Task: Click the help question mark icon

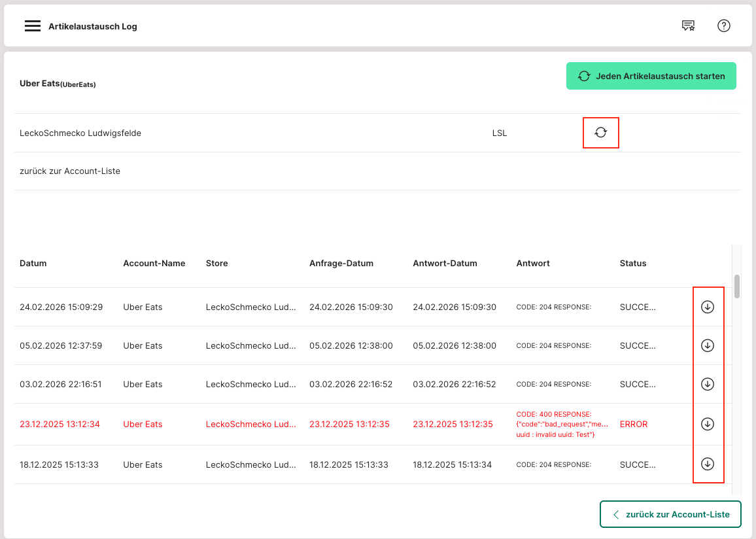Action: [723, 26]
